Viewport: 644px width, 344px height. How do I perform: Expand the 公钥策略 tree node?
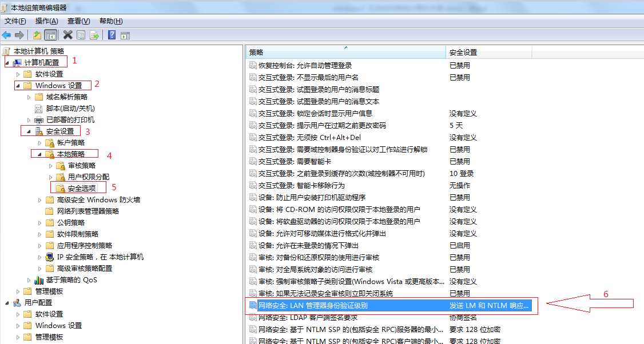click(x=39, y=223)
